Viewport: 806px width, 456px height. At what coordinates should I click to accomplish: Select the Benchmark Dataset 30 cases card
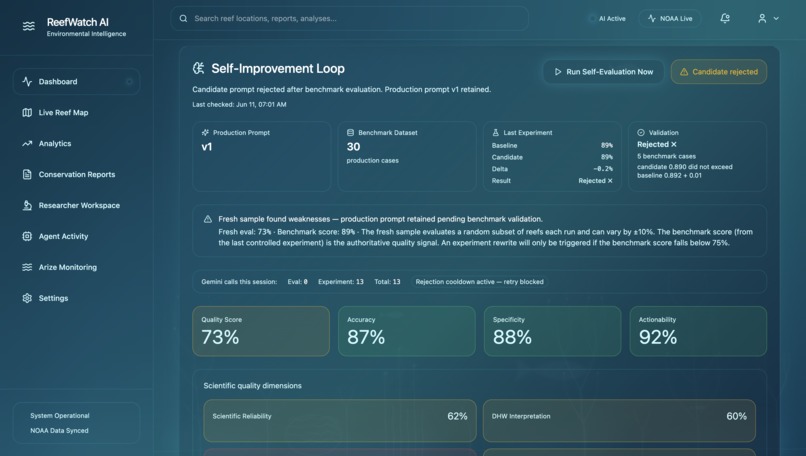[x=407, y=156]
